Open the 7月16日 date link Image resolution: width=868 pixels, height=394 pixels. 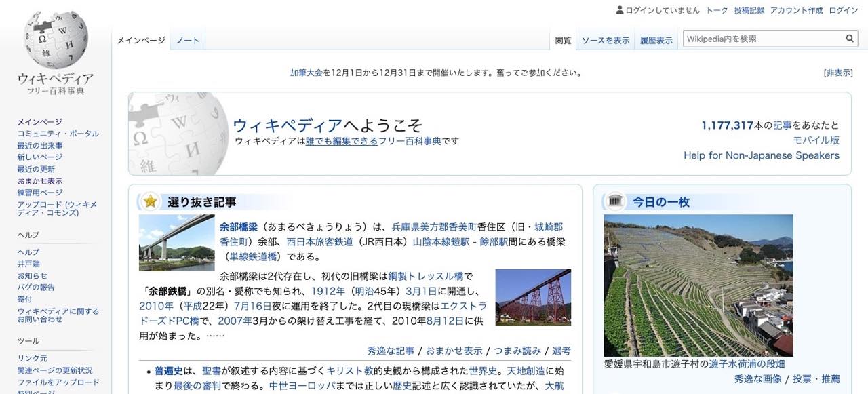253,306
